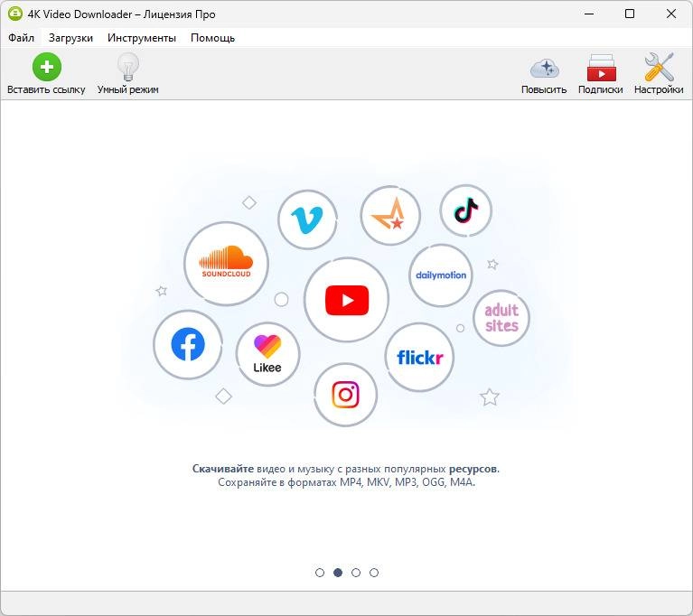The width and height of the screenshot is (693, 616).
Task: Click the green Вставить ссылку plus icon
Action: tap(46, 67)
